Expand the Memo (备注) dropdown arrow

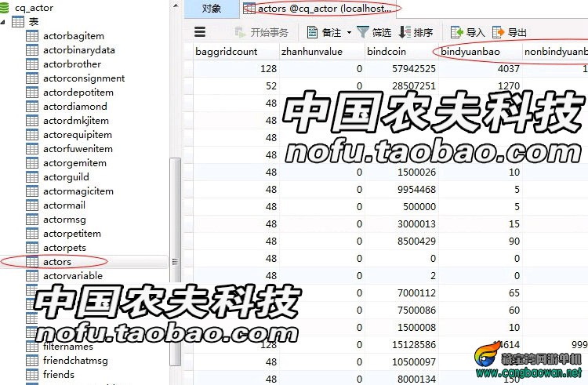(349, 33)
